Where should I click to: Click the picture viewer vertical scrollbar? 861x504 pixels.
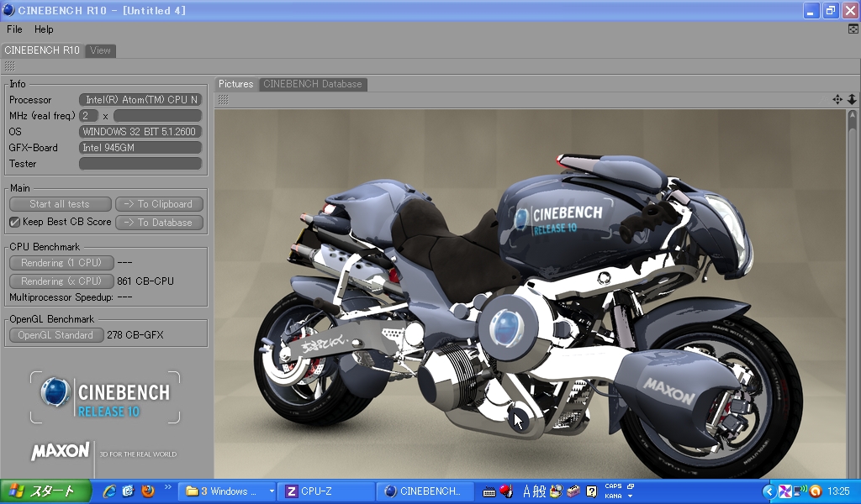click(x=853, y=293)
